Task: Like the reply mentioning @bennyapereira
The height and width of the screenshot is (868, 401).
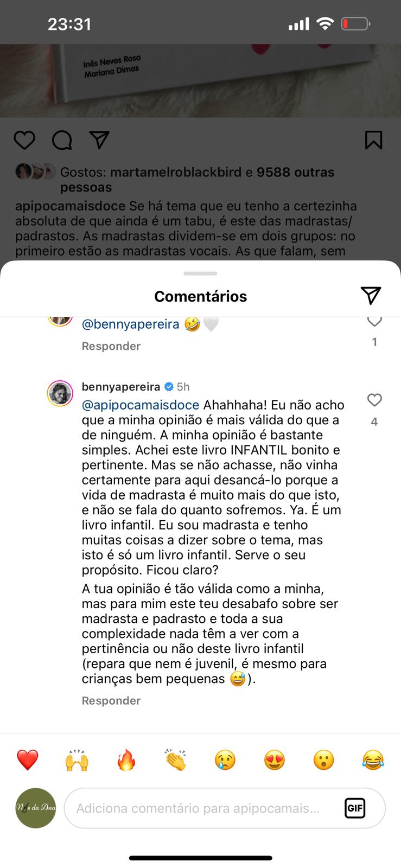Action: pos(374,322)
